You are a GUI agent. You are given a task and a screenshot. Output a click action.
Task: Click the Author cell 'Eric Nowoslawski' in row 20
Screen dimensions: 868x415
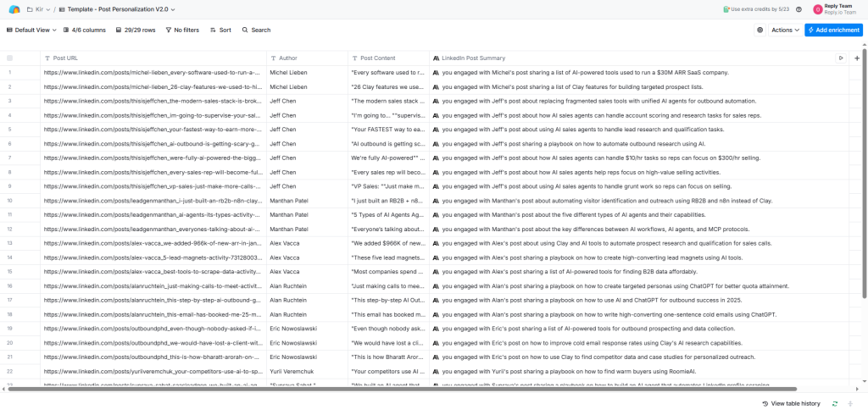tap(293, 343)
